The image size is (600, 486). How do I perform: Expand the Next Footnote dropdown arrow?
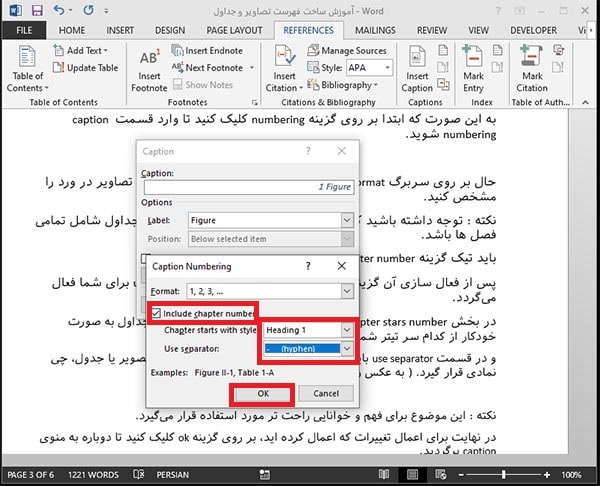[x=252, y=68]
